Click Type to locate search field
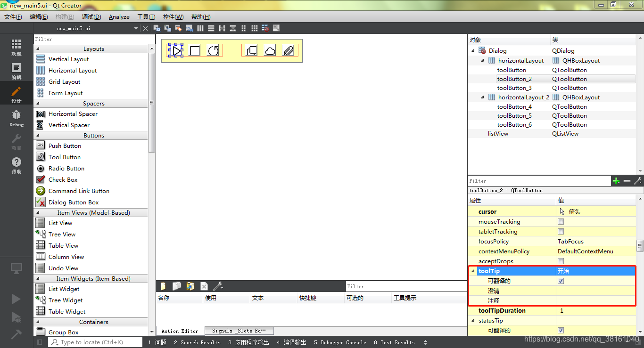This screenshot has height=348, width=644. coord(95,342)
